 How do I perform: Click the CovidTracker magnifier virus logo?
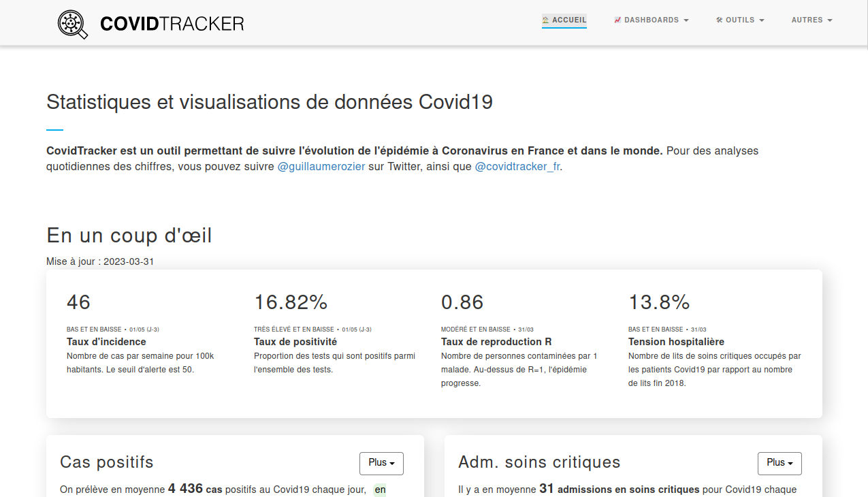[73, 24]
